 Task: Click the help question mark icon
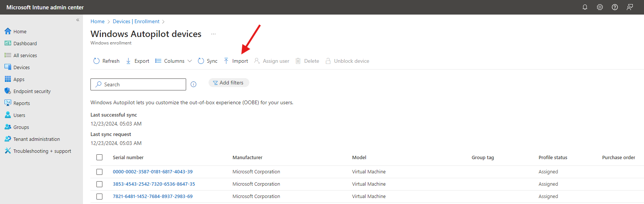pos(615,7)
